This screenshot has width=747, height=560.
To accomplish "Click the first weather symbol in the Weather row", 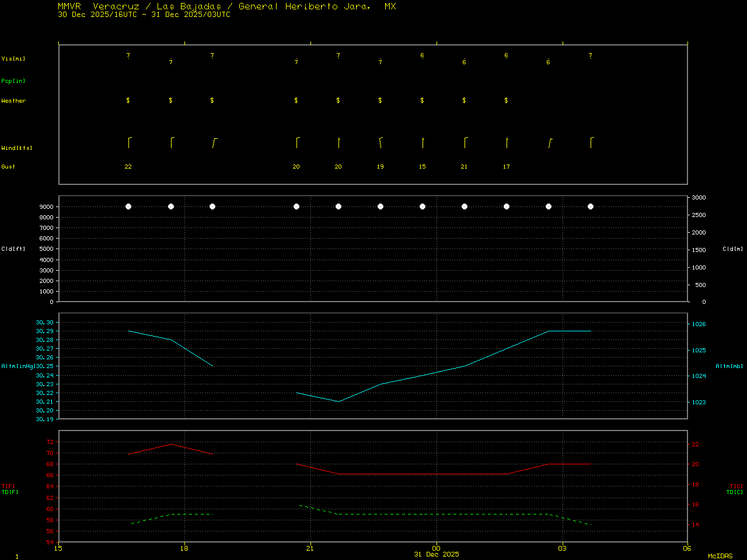I will (128, 100).
